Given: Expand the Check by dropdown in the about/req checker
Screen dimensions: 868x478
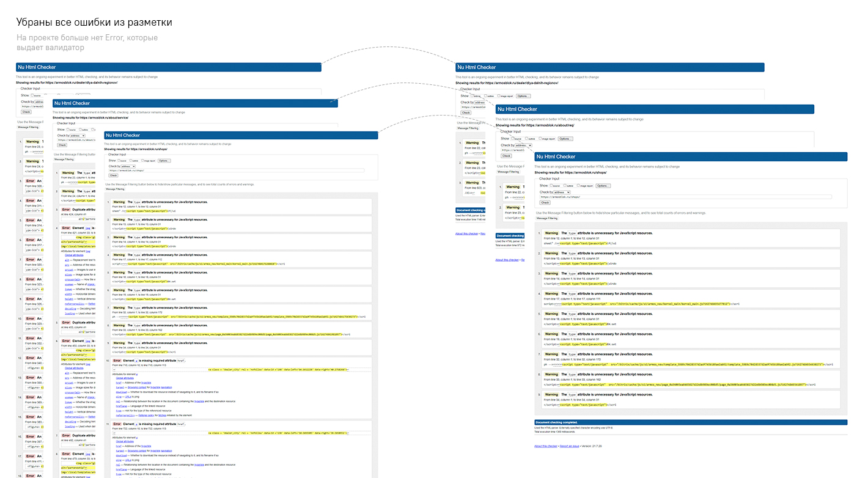Looking at the screenshot, I should click(524, 145).
